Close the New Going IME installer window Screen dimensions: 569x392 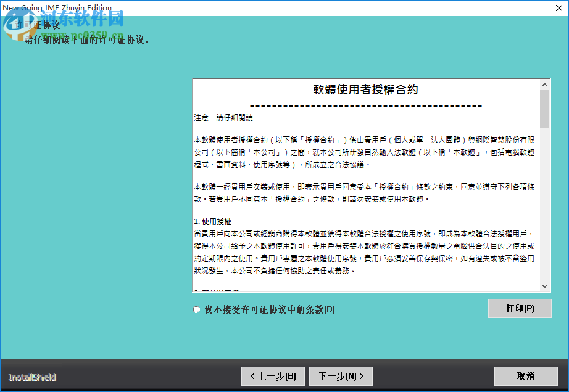click(x=559, y=8)
